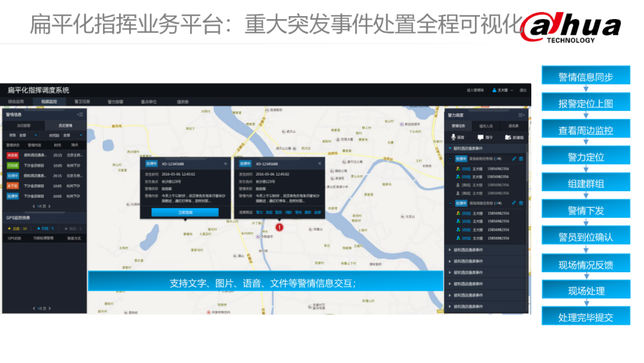Select the green 已完成 status badge
644x363 pixels.
[x=13, y=165]
